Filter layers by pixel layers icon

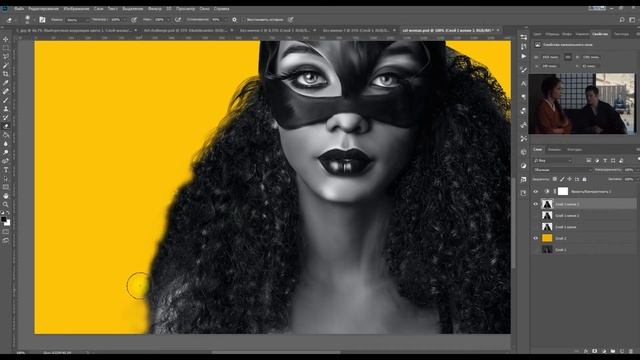[589, 160]
